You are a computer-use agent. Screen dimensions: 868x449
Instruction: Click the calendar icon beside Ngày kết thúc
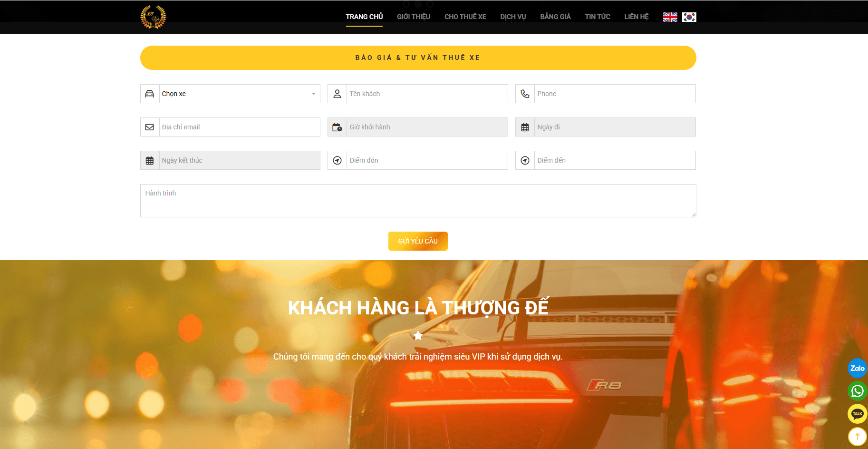(x=150, y=160)
